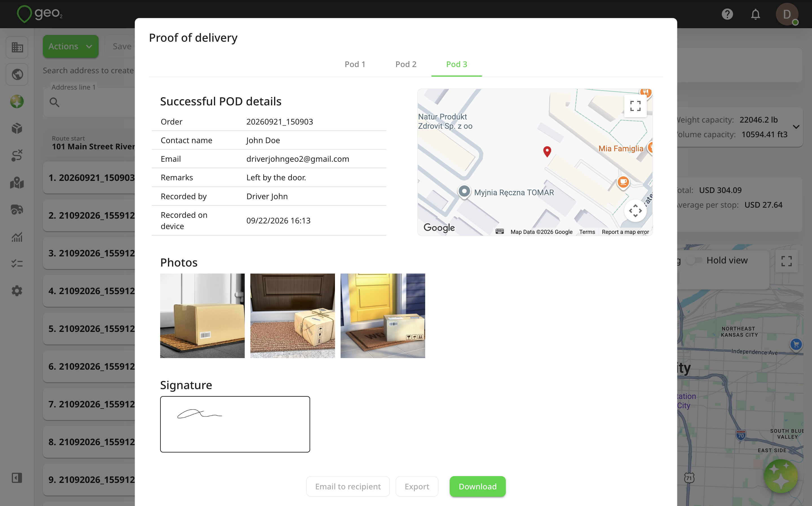Click Report a map error link
Viewport: 812px width, 506px height.
coord(625,232)
